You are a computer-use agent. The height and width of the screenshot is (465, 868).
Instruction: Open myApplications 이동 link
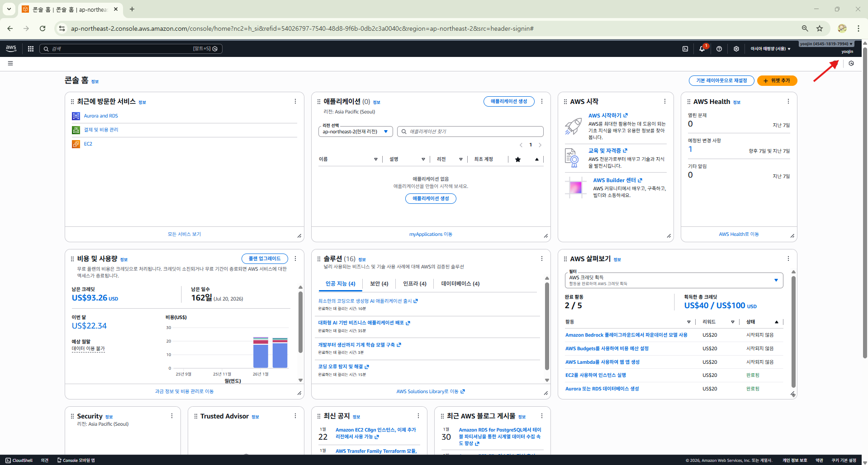click(431, 234)
